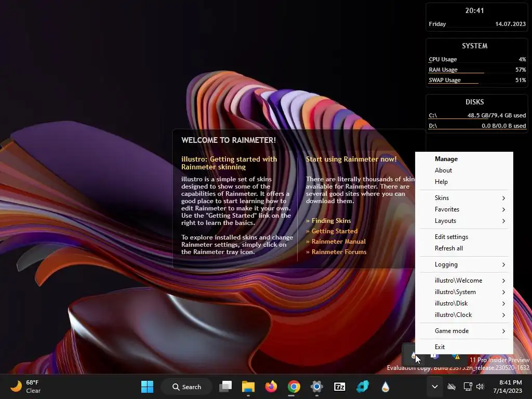The width and height of the screenshot is (532, 399).
Task: Click the Start using Rainmeter now! heading
Action: click(x=351, y=159)
